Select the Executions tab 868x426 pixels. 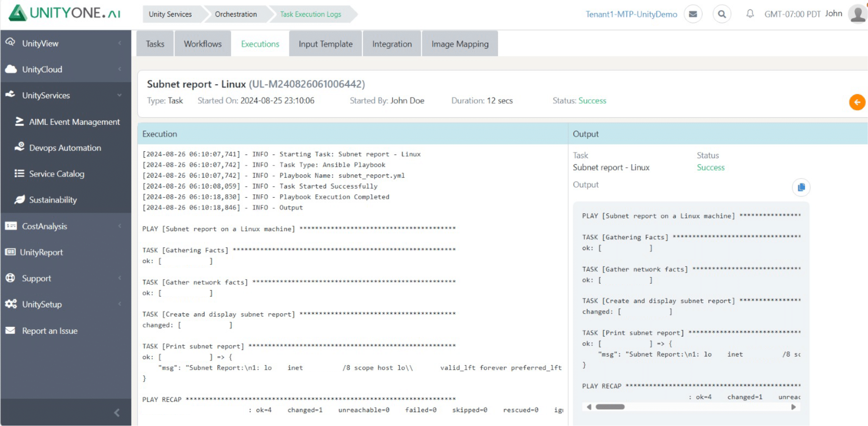260,44
